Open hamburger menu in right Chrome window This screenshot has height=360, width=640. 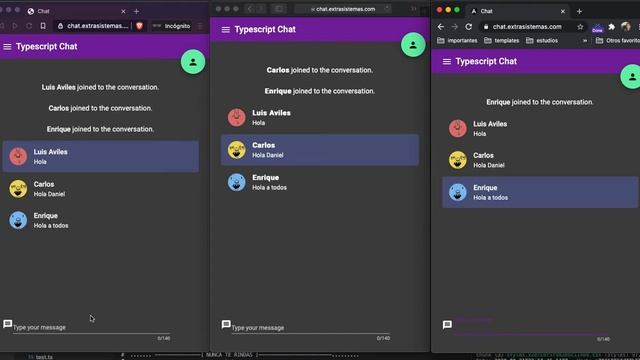(447, 61)
